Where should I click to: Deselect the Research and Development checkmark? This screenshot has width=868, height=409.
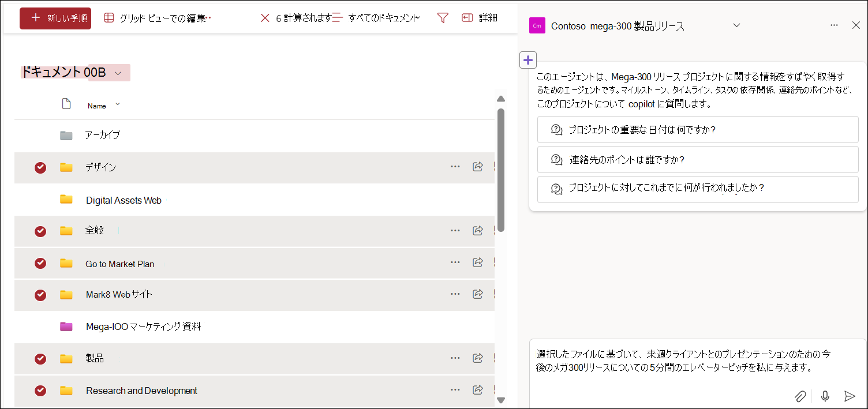(x=40, y=391)
